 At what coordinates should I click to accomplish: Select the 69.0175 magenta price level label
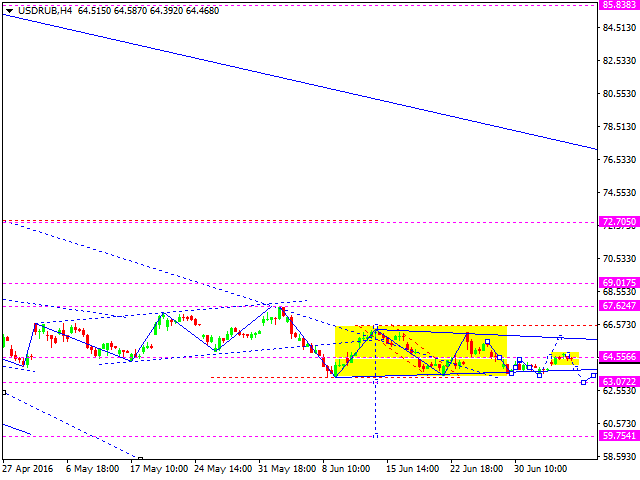tap(619, 282)
